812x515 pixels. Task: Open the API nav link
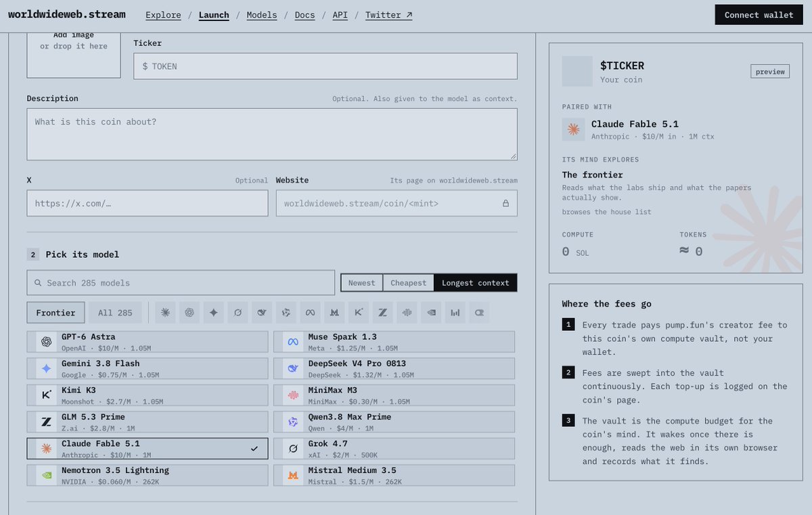(340, 15)
